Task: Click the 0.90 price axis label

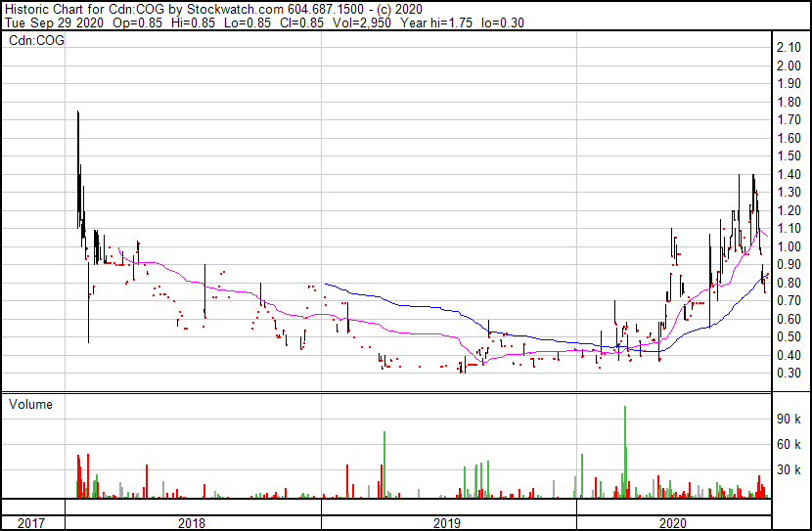Action: pyautogui.click(x=789, y=264)
